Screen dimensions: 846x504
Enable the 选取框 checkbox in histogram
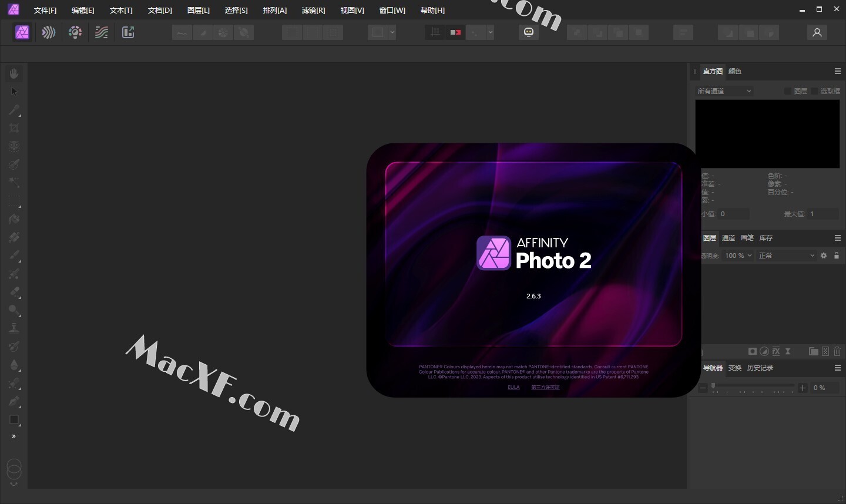(x=814, y=91)
